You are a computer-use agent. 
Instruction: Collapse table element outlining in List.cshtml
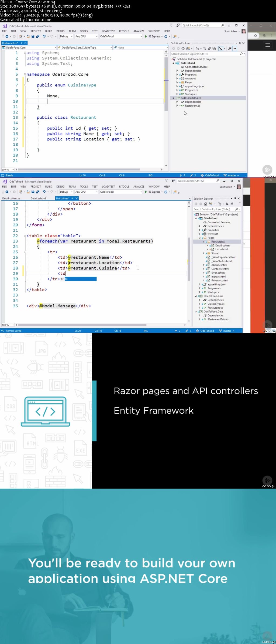tap(25, 236)
